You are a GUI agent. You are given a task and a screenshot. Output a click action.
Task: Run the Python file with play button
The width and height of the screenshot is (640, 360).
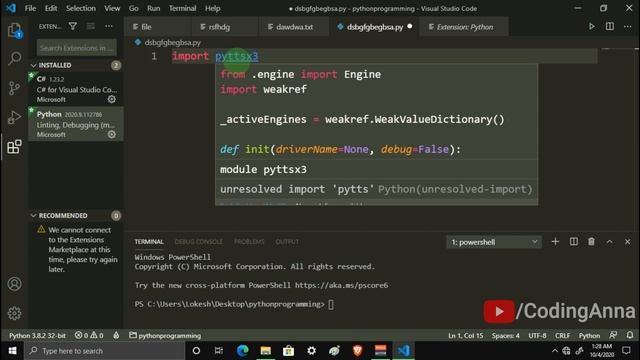click(591, 27)
